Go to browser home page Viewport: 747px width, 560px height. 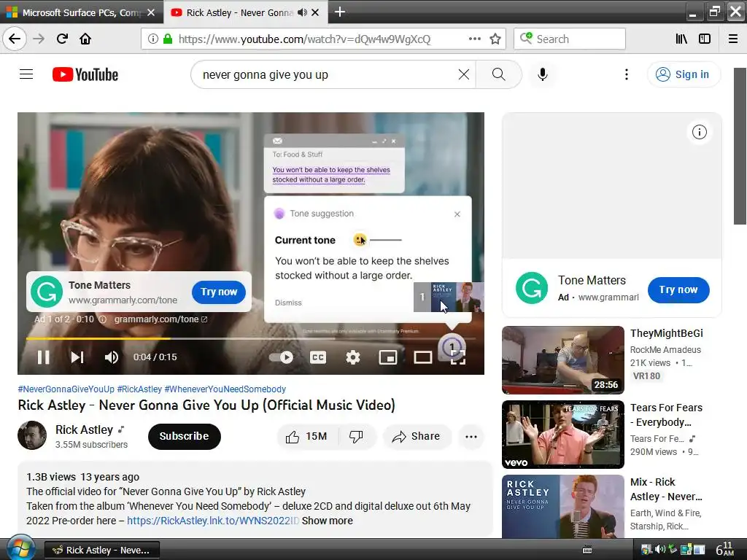click(85, 39)
